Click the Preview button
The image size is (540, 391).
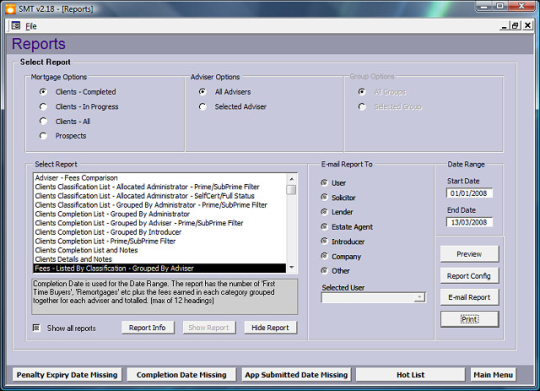click(469, 254)
